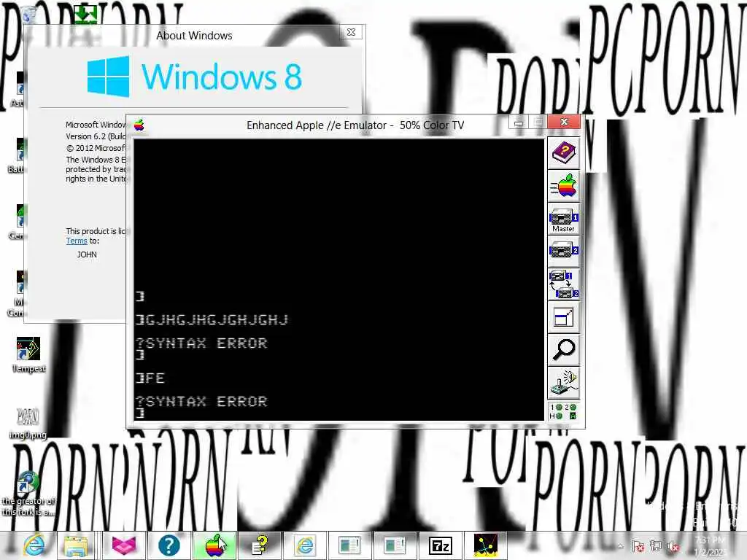Click the Terms link in About Windows

click(76, 241)
